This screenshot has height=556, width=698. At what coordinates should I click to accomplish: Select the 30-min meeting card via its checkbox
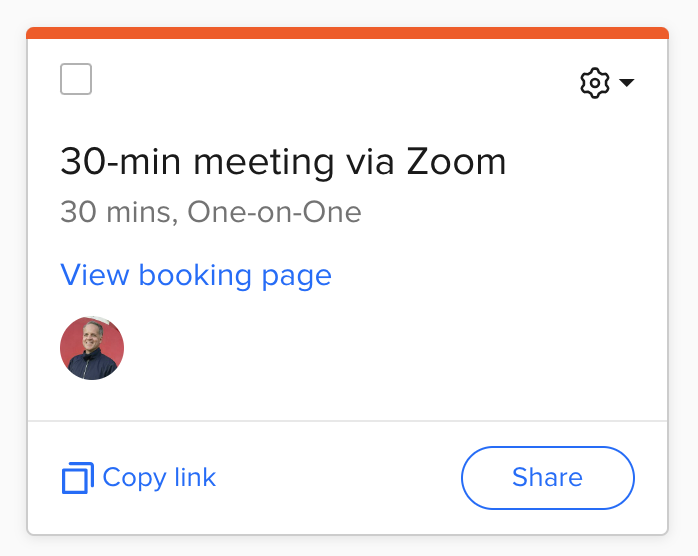[76, 79]
